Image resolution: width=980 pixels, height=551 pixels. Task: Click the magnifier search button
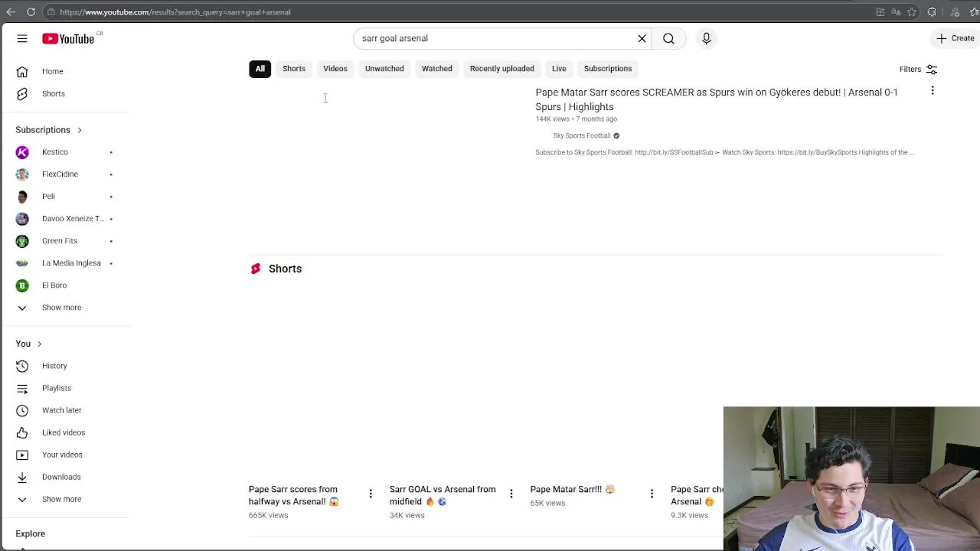[x=668, y=38]
